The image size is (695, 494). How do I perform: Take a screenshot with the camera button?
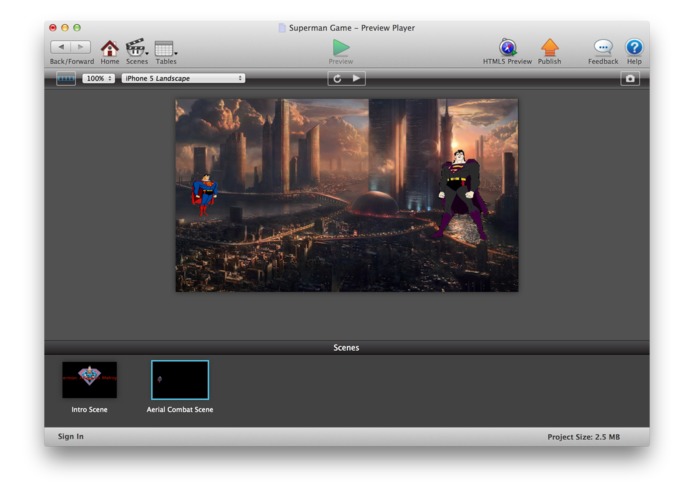(630, 79)
